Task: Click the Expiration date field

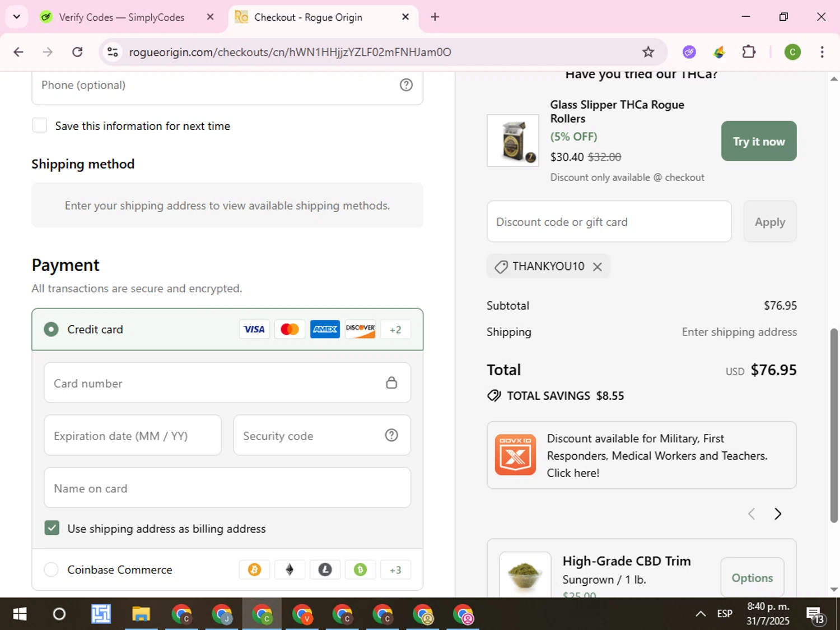Action: coord(133,436)
